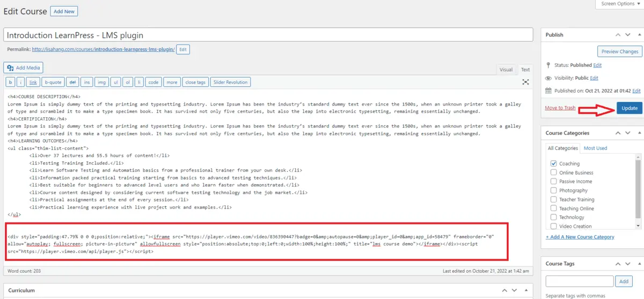
Task: Open the course permalink URL
Action: 104,49
